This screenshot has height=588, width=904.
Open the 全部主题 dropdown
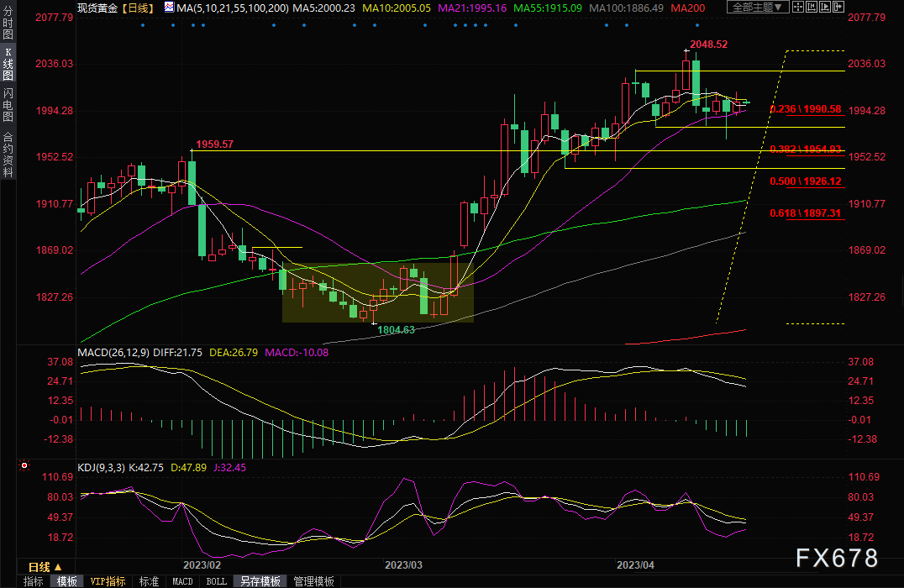pyautogui.click(x=759, y=8)
